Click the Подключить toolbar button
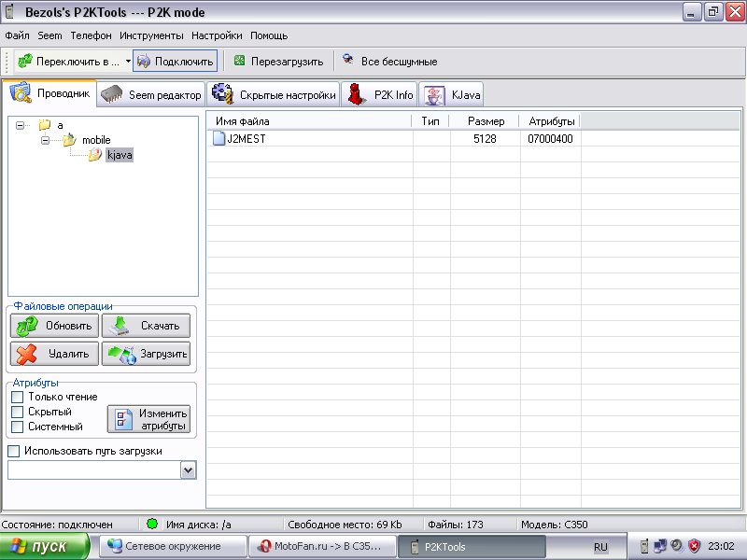Image resolution: width=747 pixels, height=560 pixels. point(175,61)
